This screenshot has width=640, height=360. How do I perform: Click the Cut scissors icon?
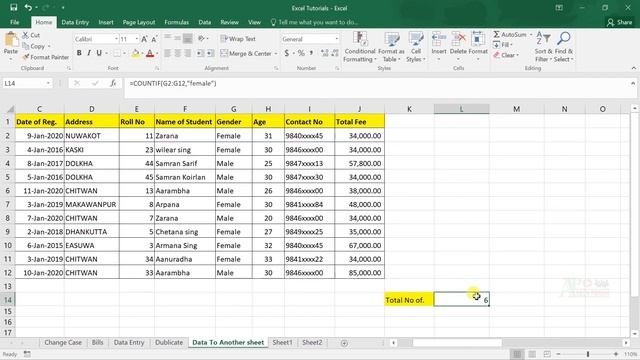(x=25, y=35)
